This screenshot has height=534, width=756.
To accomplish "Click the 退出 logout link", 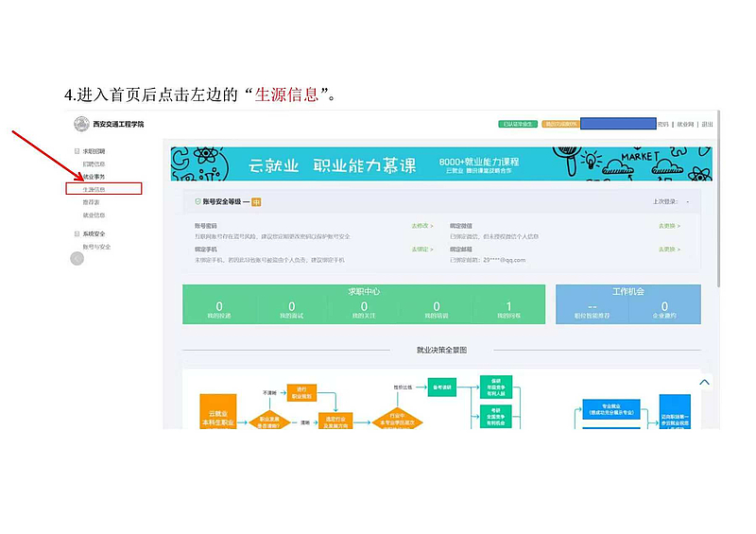I will point(708,124).
